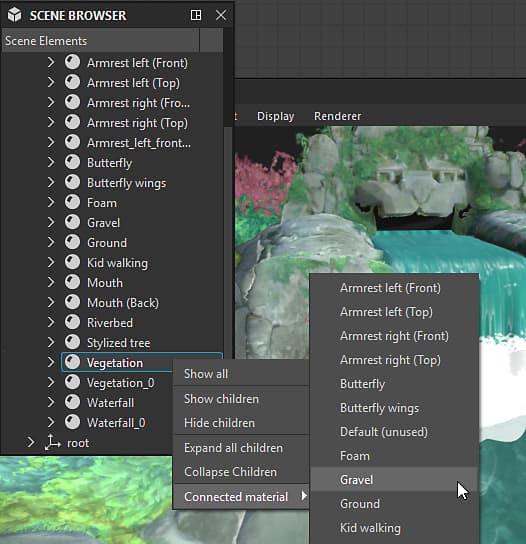Screen dimensions: 526x544
Task: Choose Show children from context menu
Action: point(241,399)
